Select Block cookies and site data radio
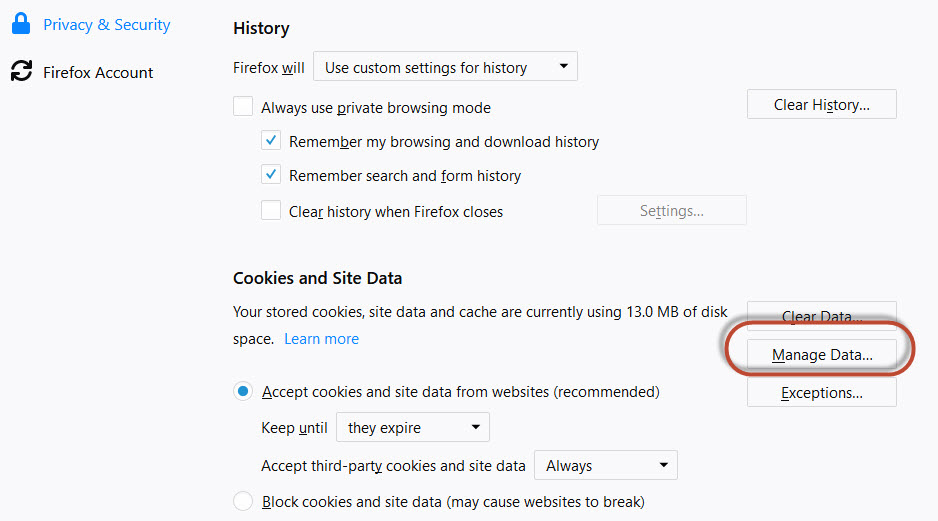Image resolution: width=938 pixels, height=521 pixels. [243, 501]
